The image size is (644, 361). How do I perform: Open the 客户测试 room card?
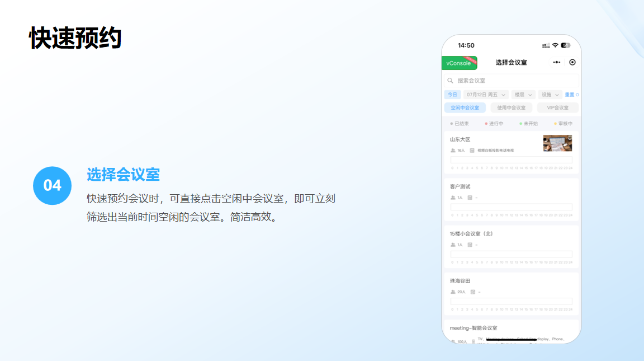point(512,199)
